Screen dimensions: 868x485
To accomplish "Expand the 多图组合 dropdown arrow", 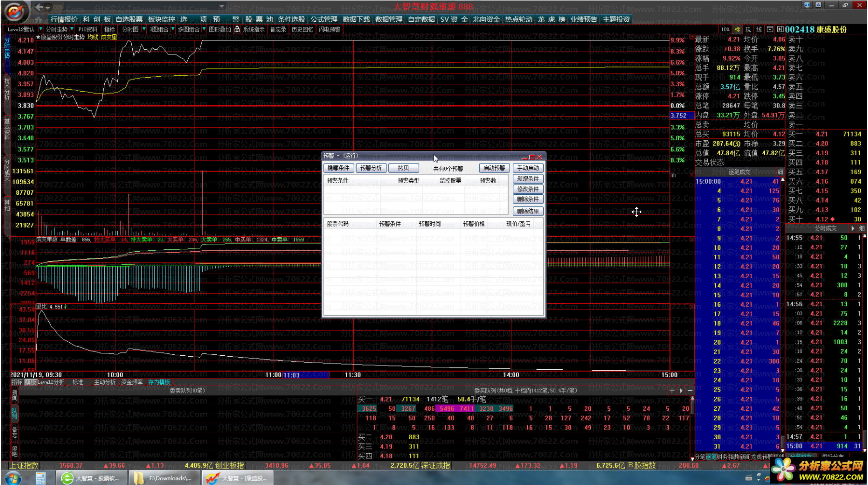I will [x=204, y=29].
